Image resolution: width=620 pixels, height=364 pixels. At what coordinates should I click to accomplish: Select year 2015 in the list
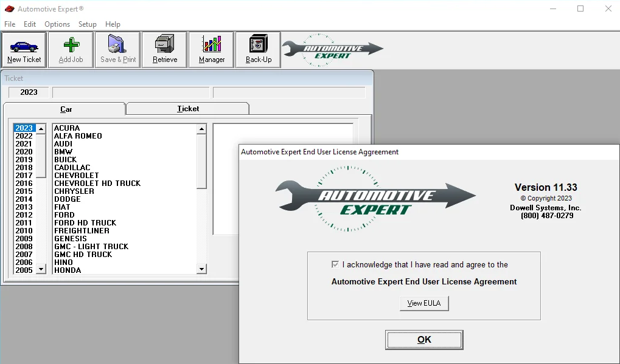tap(24, 191)
